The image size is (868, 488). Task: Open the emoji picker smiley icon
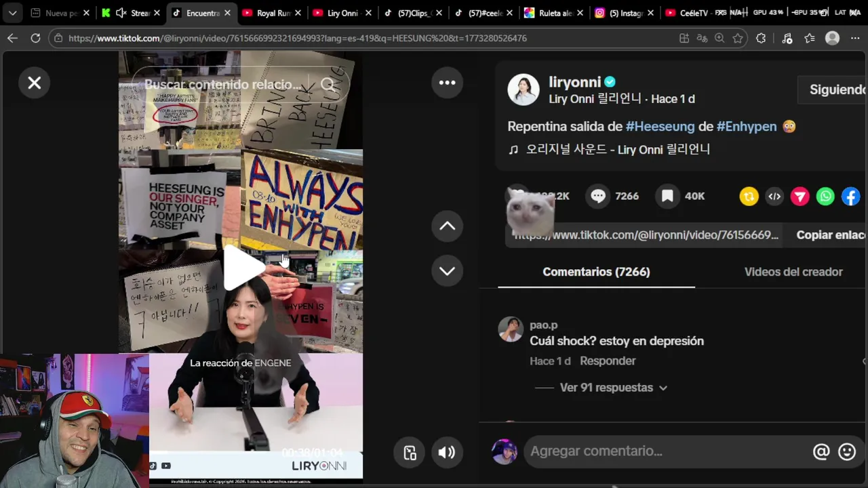pos(847,452)
